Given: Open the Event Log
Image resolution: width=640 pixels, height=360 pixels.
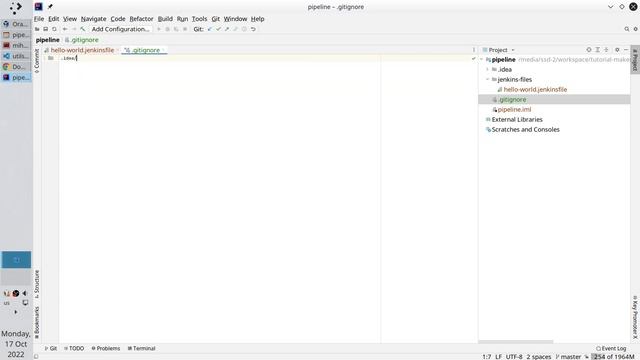Looking at the screenshot, I should [611, 349].
